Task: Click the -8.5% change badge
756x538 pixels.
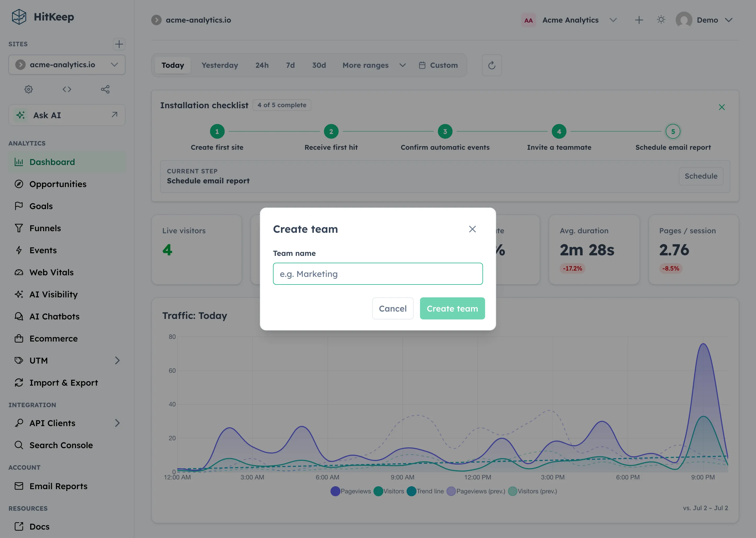Action: (x=671, y=269)
